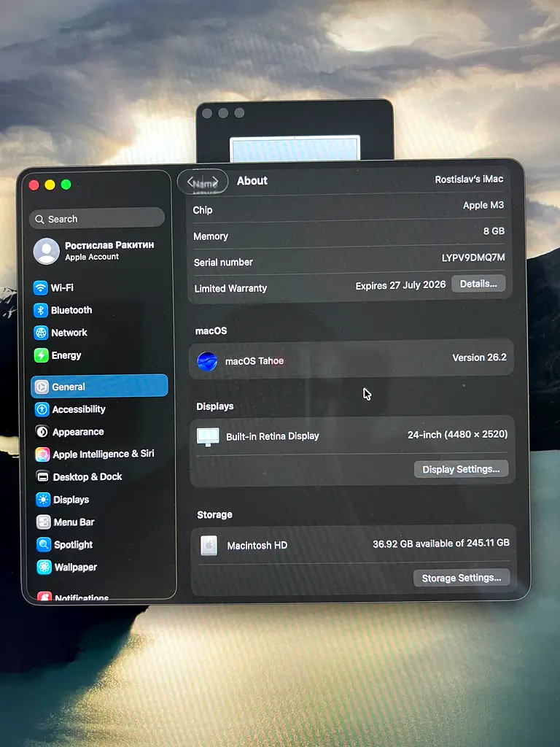Click the macOS Tahoe logo icon
Viewport: 560px width, 747px height.
[x=207, y=361]
